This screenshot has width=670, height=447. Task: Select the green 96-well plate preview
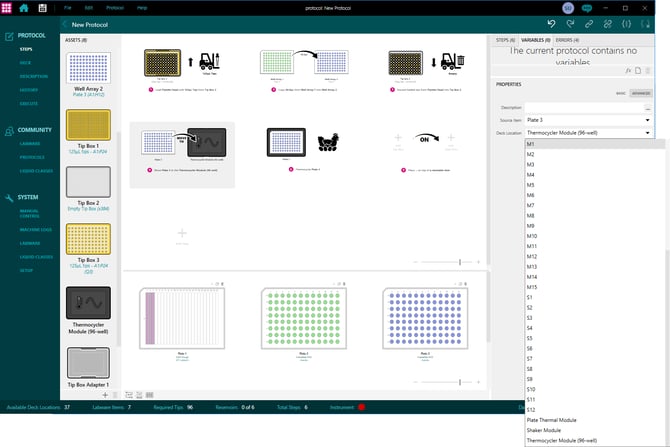(304, 318)
